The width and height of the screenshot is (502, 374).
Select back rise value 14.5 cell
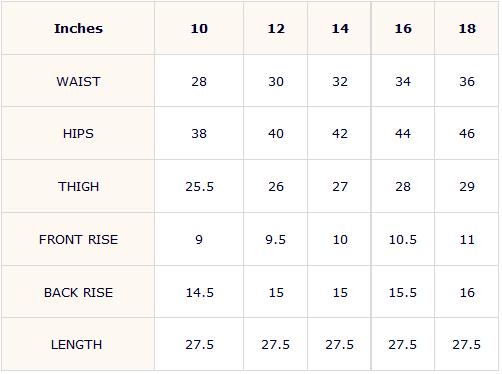click(199, 292)
